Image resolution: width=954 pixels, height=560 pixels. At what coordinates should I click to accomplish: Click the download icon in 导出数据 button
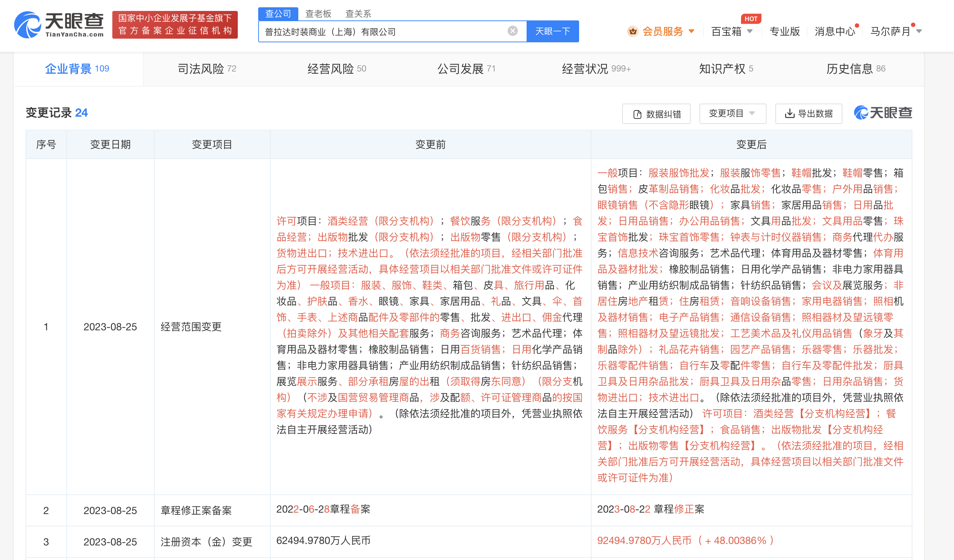[x=789, y=113]
